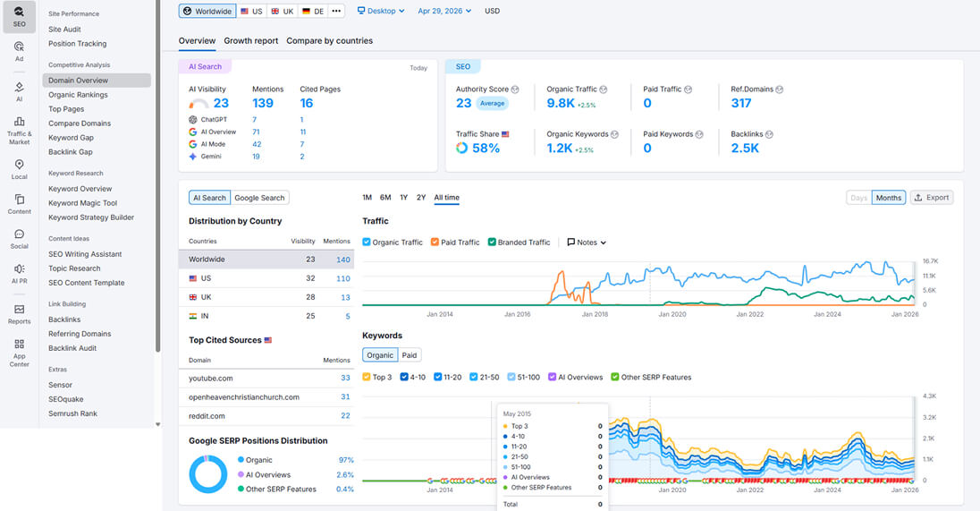Viewport: 980px width, 511px height.
Task: Disable the AI Overviews keywords checkbox
Action: [552, 378]
